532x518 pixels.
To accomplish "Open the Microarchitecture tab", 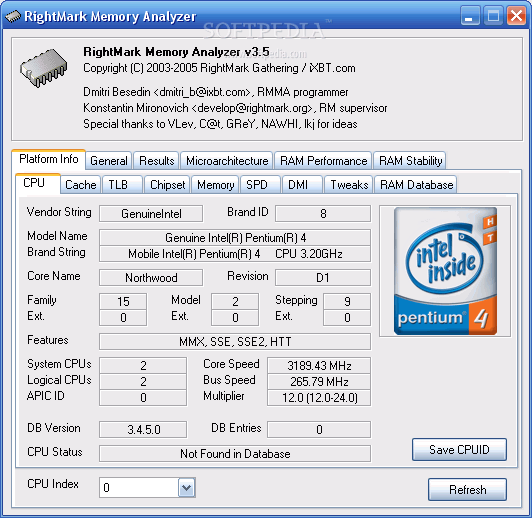I will [227, 160].
